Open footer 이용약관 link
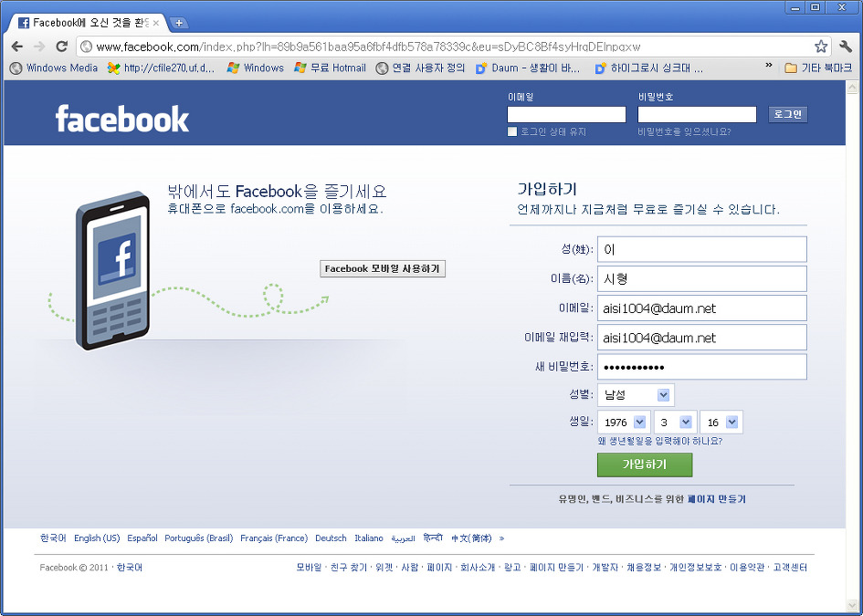Viewport: 863px width, 616px height. [x=747, y=567]
